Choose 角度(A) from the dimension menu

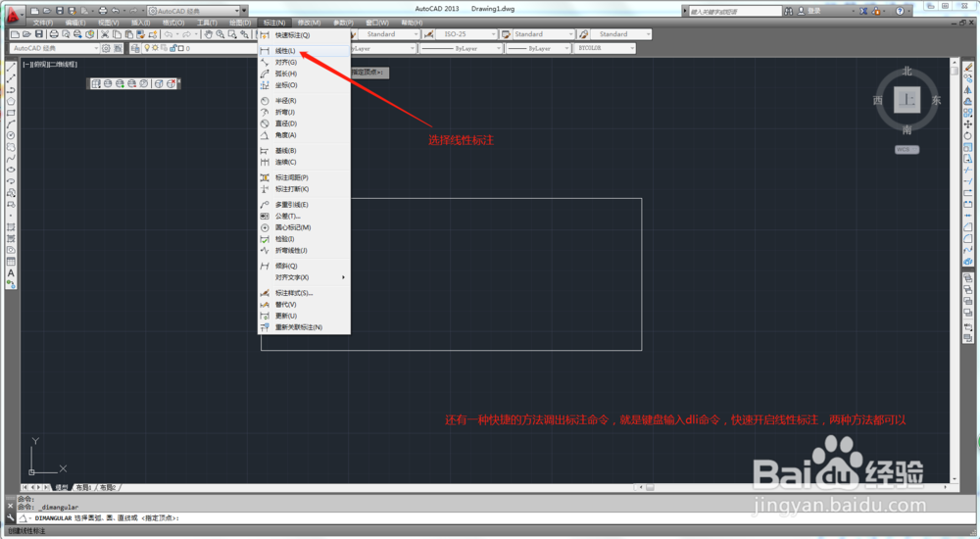tap(305, 135)
